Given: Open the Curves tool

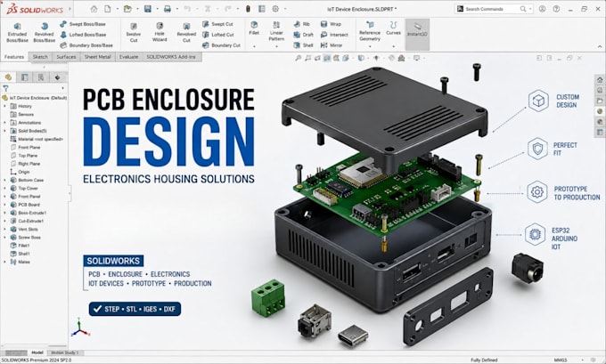Looking at the screenshot, I should point(393,28).
